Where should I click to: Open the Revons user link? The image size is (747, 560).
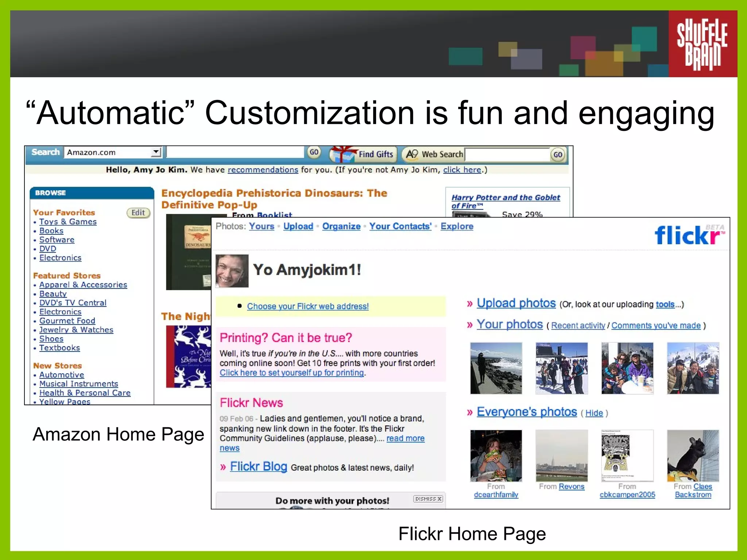(x=572, y=487)
